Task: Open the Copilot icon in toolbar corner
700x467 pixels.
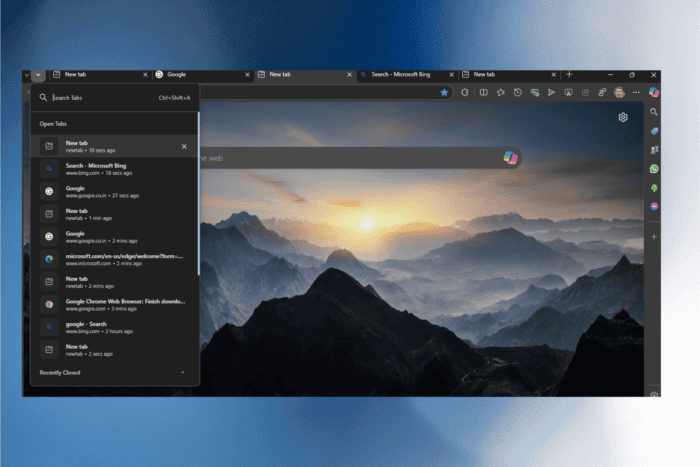Action: tap(654, 92)
